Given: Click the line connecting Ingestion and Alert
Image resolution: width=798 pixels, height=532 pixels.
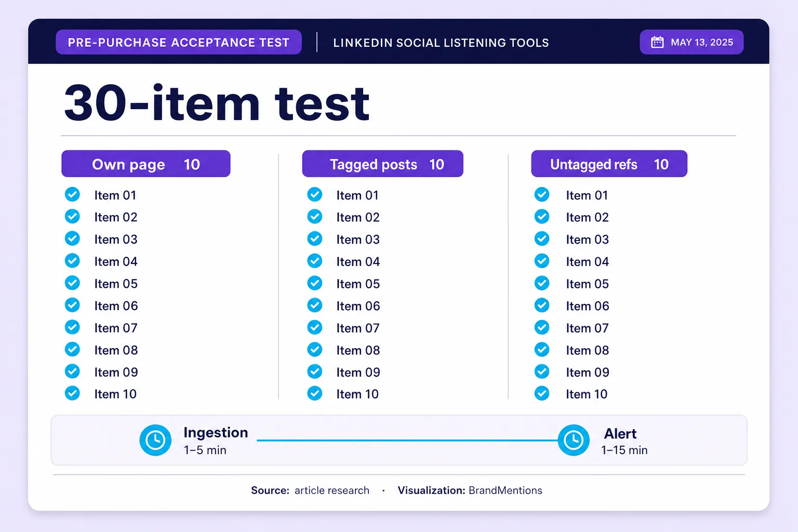Looking at the screenshot, I should (407, 440).
